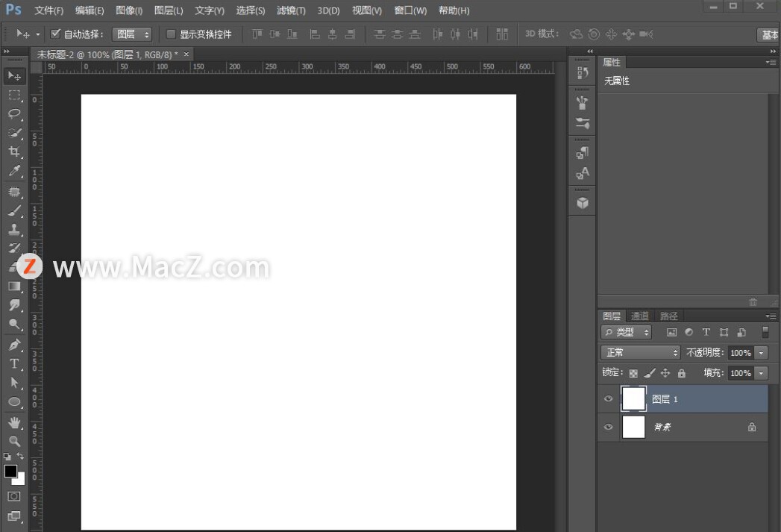
Task: Toggle lock transparent pixels icon
Action: tap(633, 373)
